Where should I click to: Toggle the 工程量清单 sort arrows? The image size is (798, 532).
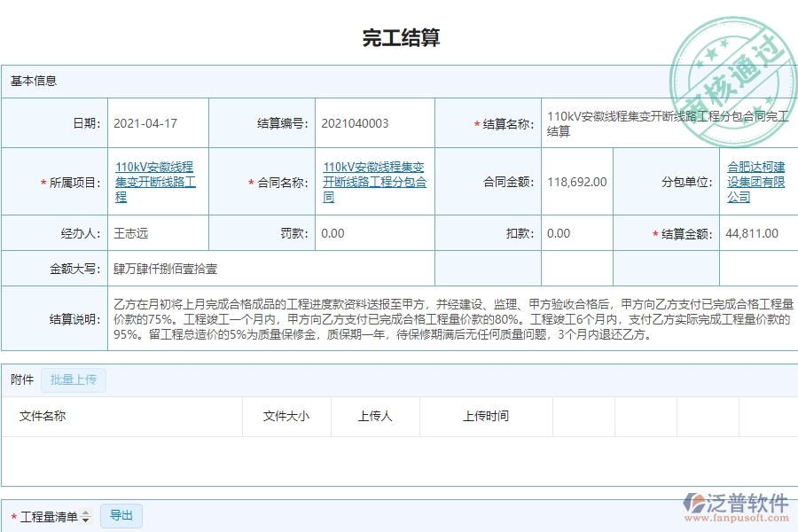coord(86,517)
